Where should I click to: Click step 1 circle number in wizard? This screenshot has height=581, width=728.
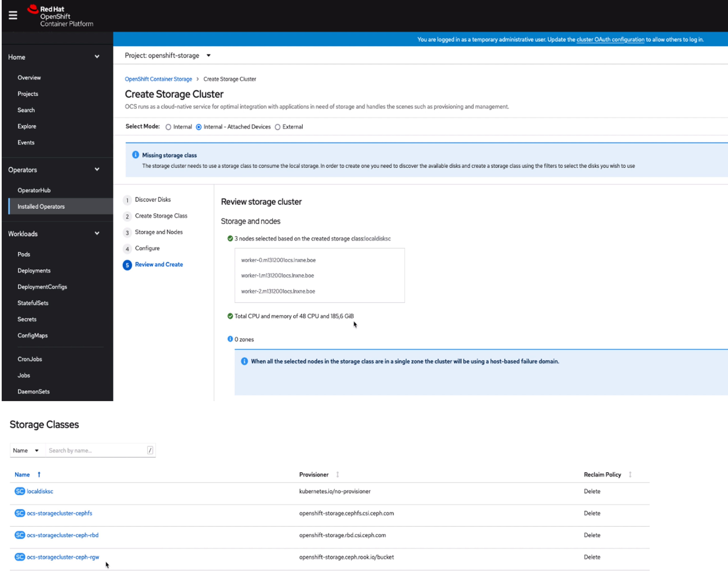tap(127, 200)
